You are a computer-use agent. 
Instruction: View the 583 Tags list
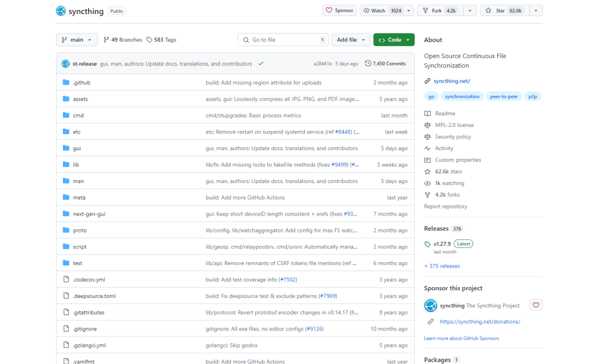point(161,40)
